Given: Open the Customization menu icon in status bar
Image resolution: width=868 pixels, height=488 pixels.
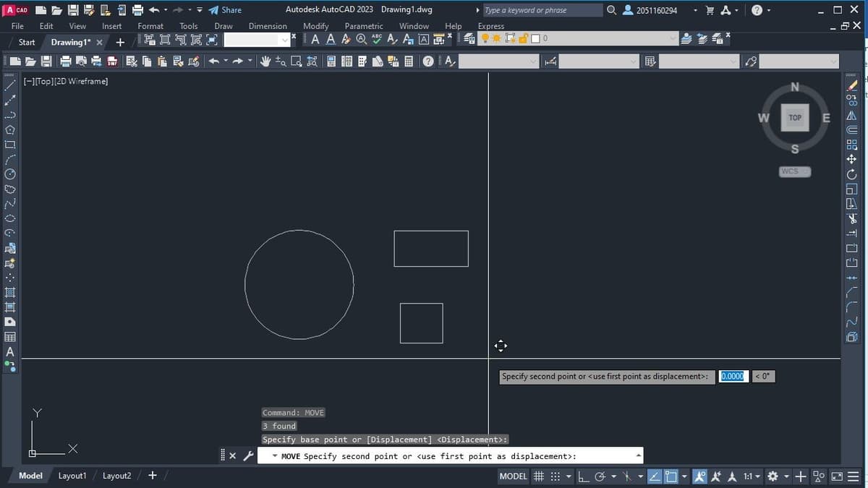Looking at the screenshot, I should tap(853, 476).
